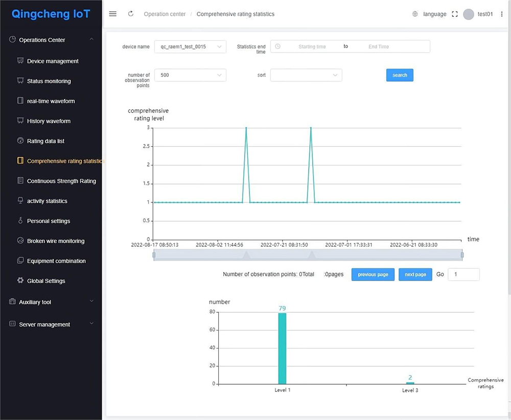Click the Equipment combination icon
The image size is (511, 420).
[x=20, y=261]
